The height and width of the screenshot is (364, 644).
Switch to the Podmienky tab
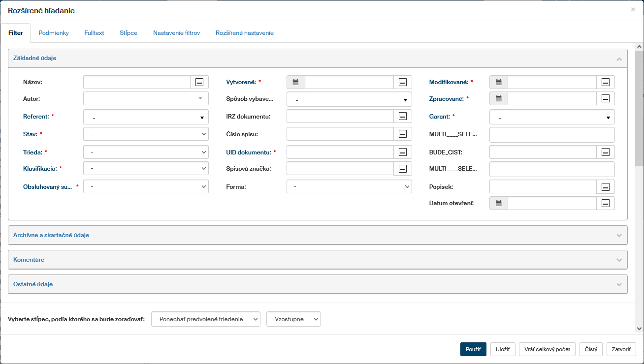pos(54,33)
